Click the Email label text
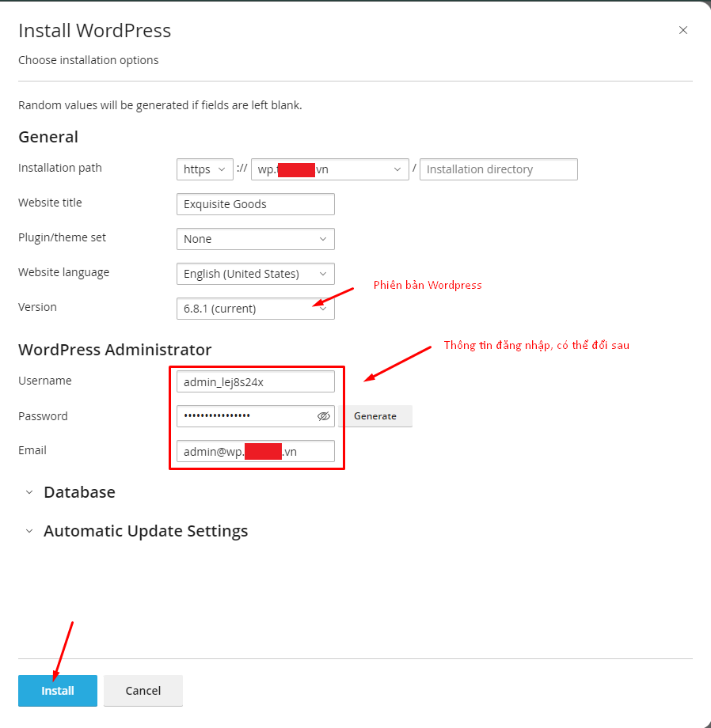 click(x=32, y=450)
